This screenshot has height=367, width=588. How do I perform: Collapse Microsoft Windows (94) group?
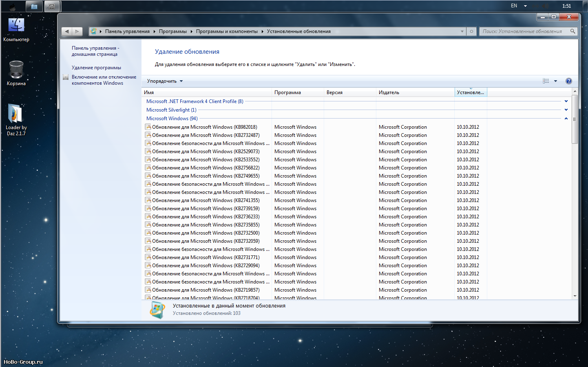(566, 119)
